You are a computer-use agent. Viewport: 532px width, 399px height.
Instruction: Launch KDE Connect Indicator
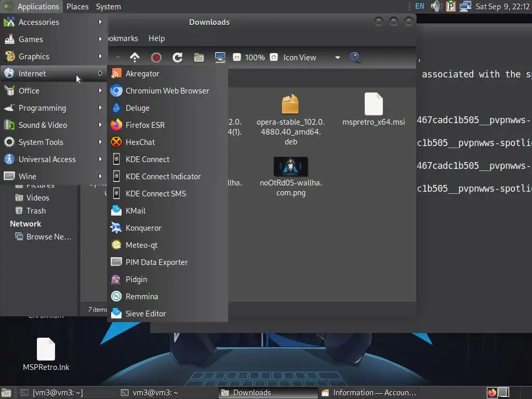(x=167, y=177)
